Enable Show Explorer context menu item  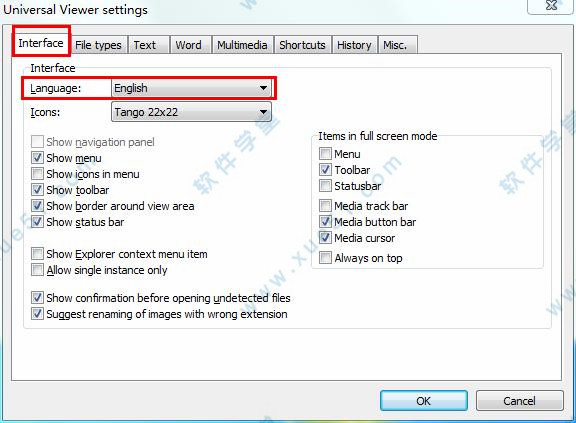coord(37,254)
